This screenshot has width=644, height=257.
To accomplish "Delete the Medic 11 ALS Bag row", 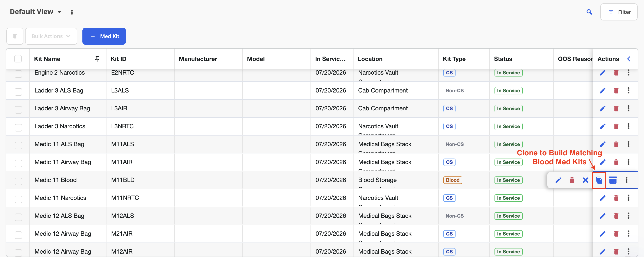I will coord(616,144).
